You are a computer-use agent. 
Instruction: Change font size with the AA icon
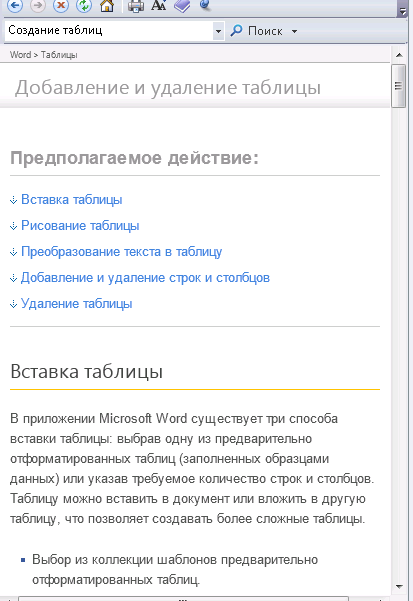click(x=159, y=5)
